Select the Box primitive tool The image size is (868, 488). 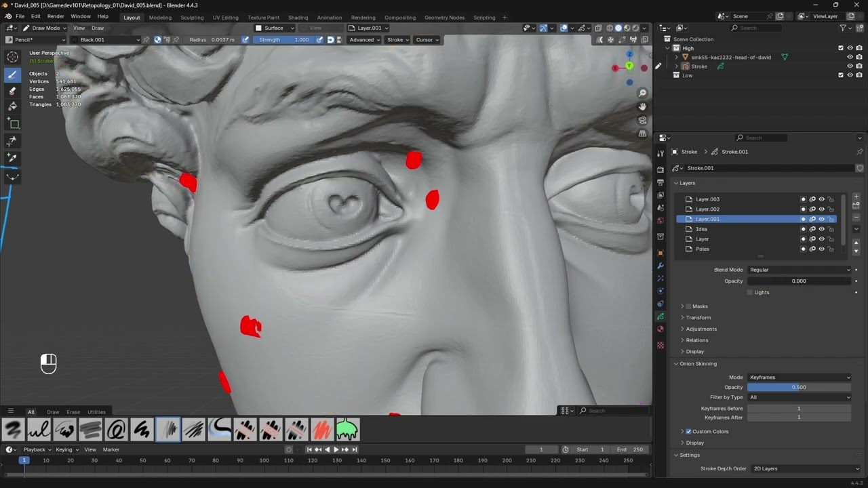click(12, 123)
